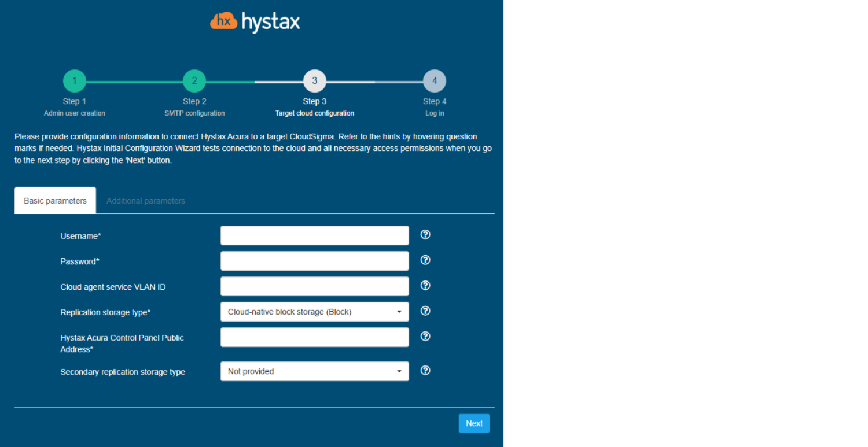Click the 'Cloud agent service VLAN ID' label

coord(113,287)
